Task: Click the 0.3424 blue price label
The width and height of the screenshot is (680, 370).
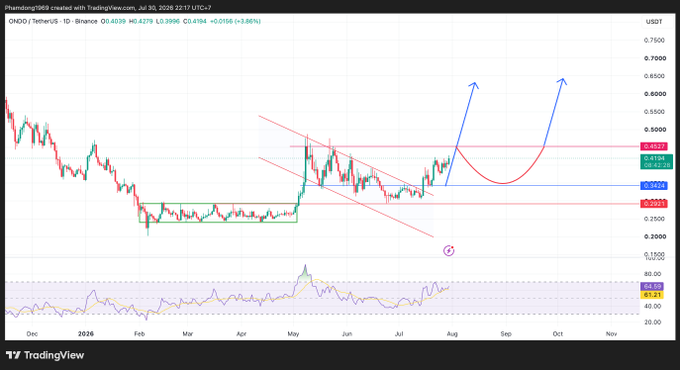Action: point(654,186)
